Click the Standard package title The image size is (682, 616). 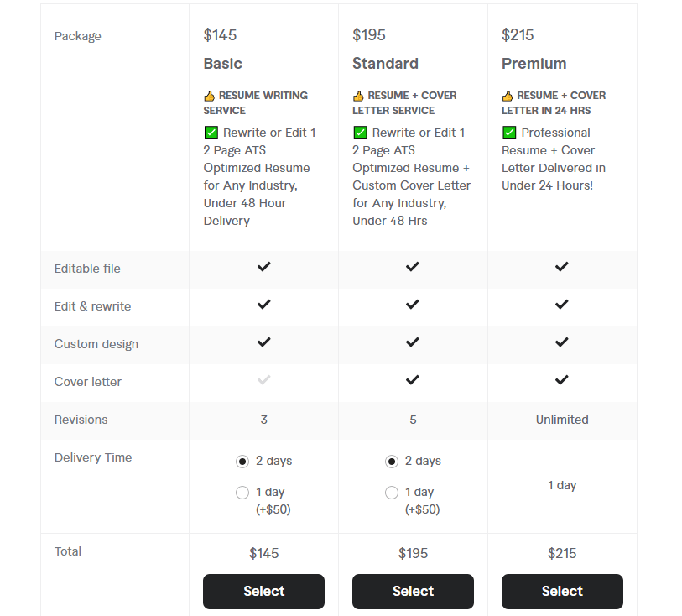coord(385,64)
